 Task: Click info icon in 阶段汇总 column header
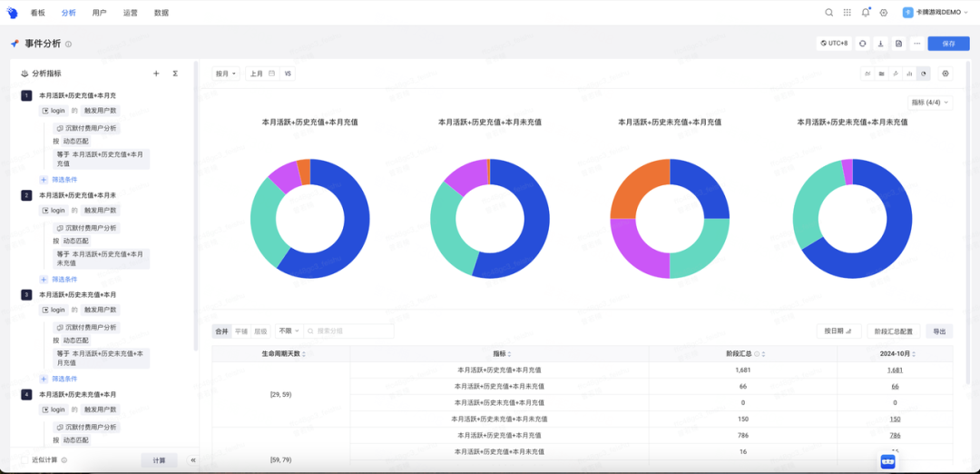coord(757,354)
